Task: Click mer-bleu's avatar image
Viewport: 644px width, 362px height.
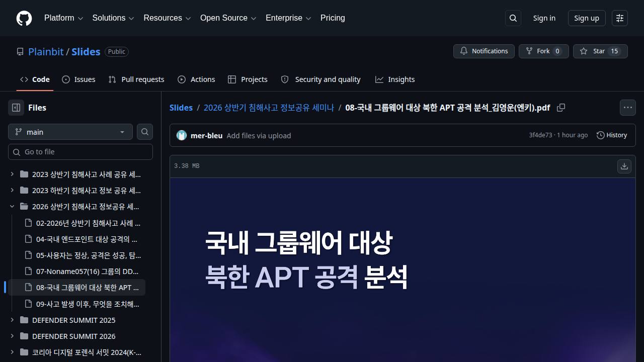Action: click(x=182, y=135)
